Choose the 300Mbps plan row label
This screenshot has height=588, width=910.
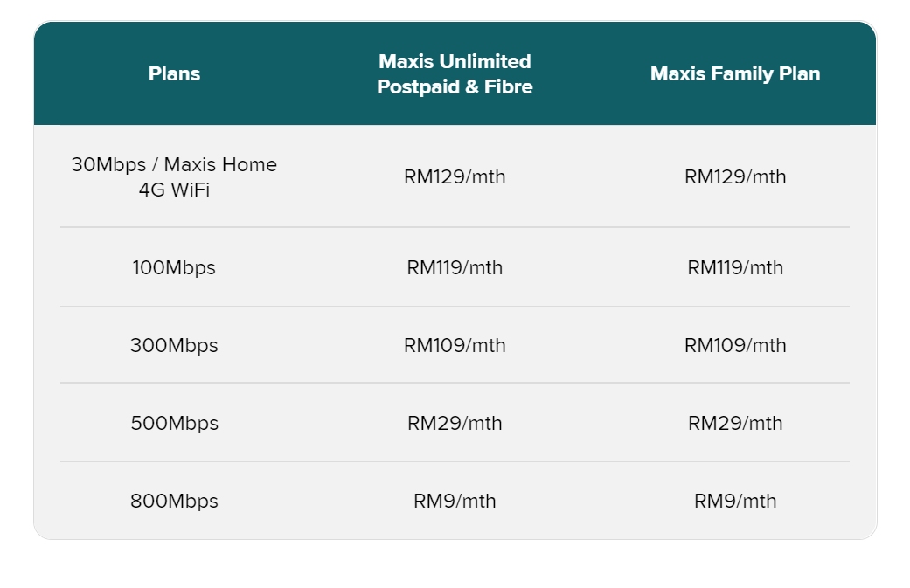pos(174,345)
